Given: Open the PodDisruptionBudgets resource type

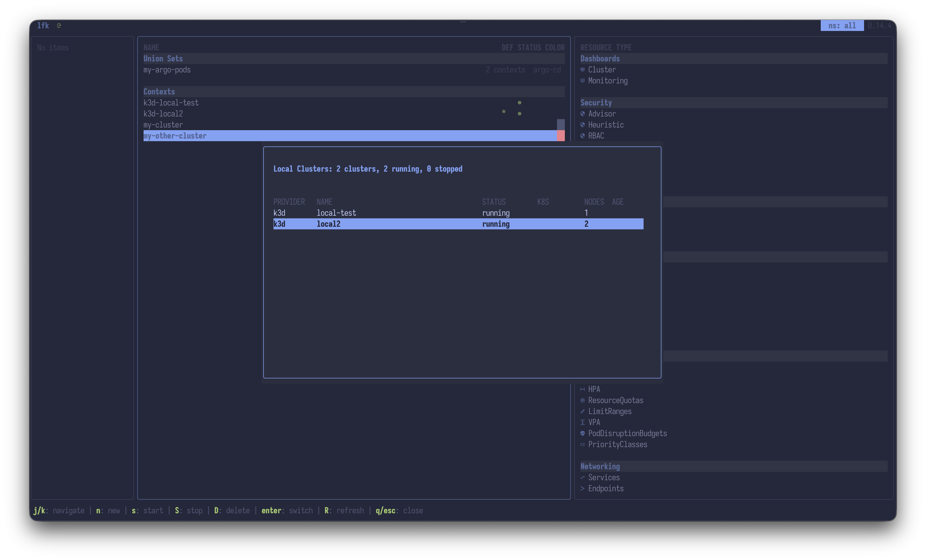Looking at the screenshot, I should (x=627, y=433).
